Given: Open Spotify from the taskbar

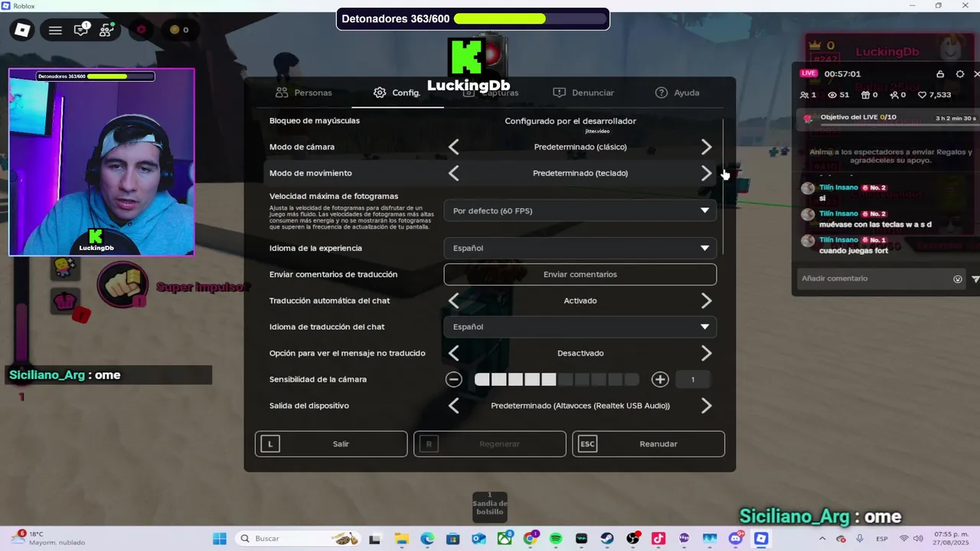Looking at the screenshot, I should 556,539.
